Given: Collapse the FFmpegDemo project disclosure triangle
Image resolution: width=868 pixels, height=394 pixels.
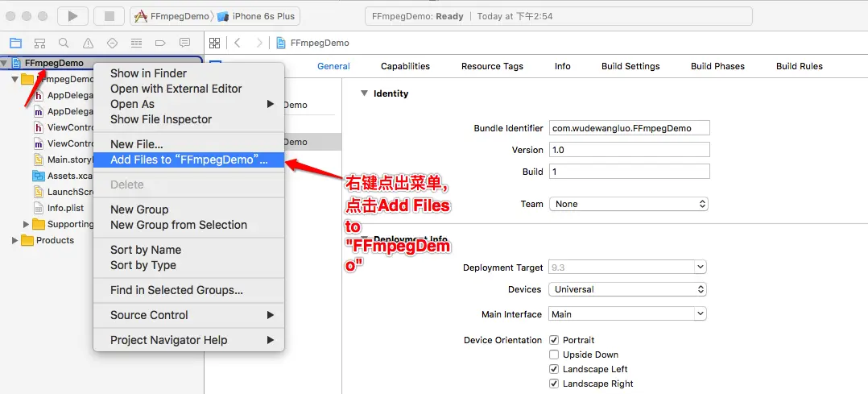Looking at the screenshot, I should [x=5, y=63].
